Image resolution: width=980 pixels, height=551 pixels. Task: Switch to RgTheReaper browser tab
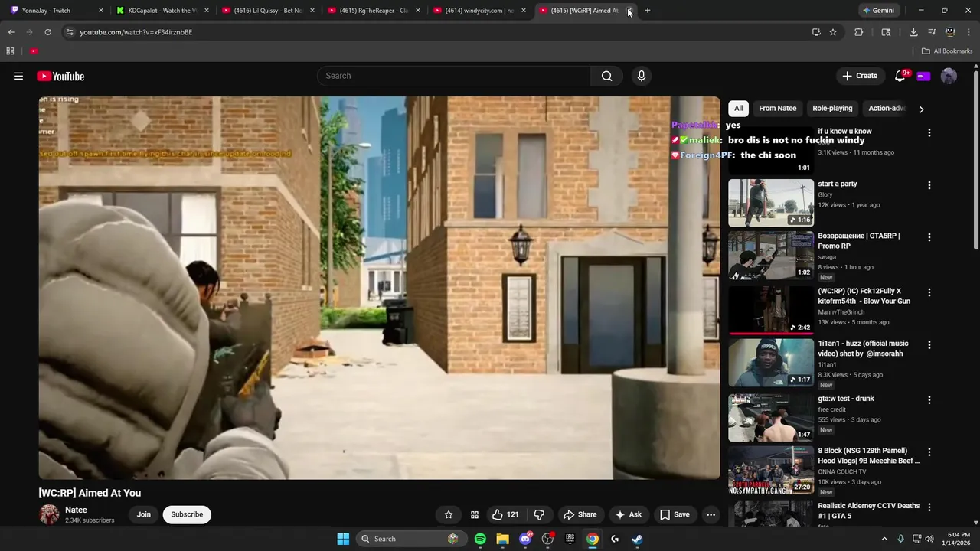(374, 11)
